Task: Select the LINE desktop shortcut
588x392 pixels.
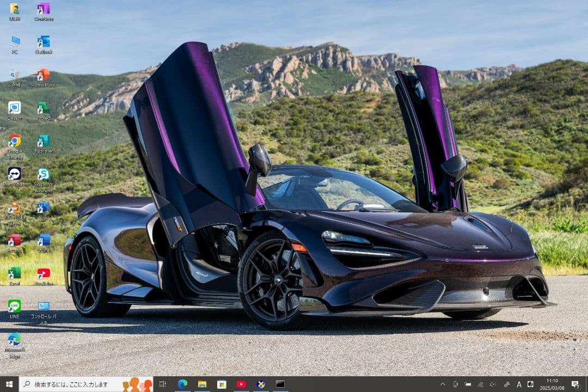Action: coord(15,307)
